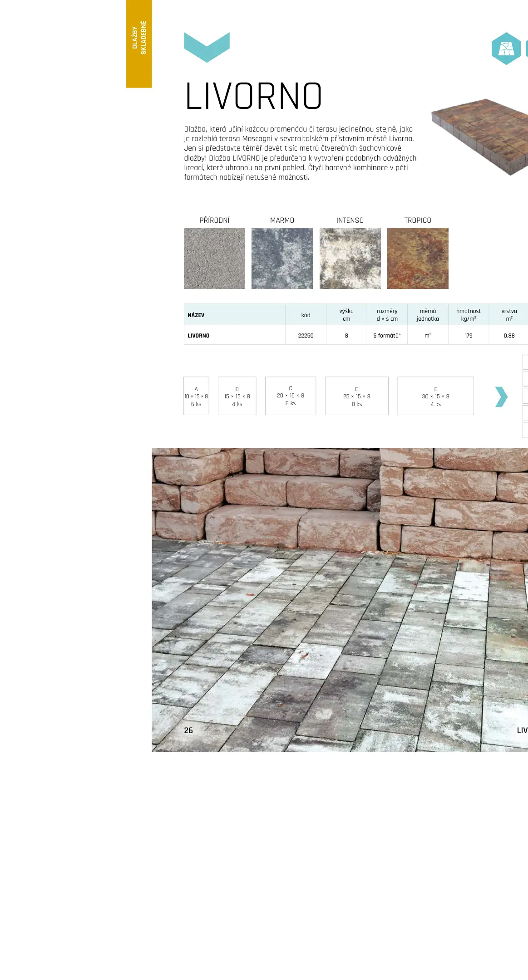Image resolution: width=528 pixels, height=980 pixels.
Task: Click the teal hexagon paving icon
Action: coord(506,49)
